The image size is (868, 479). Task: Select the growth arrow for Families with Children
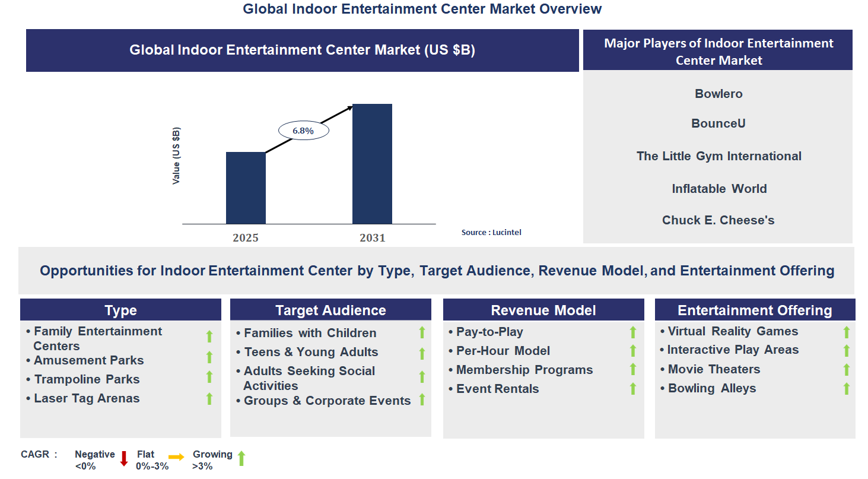(x=422, y=333)
